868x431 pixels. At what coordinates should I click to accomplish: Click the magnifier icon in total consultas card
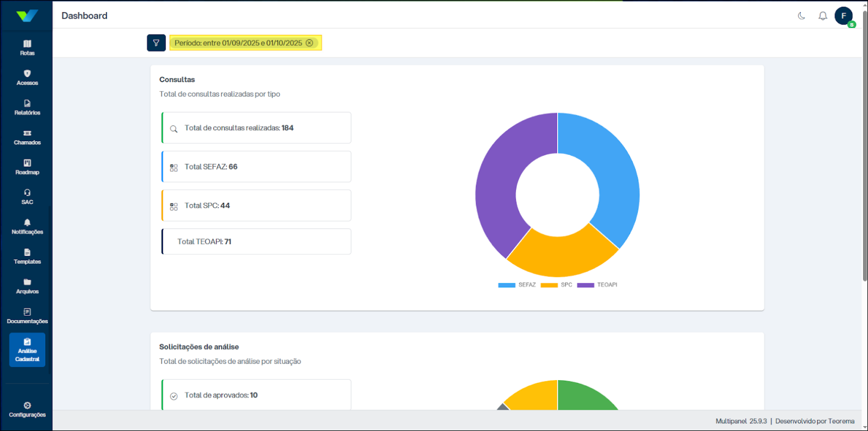pyautogui.click(x=174, y=129)
